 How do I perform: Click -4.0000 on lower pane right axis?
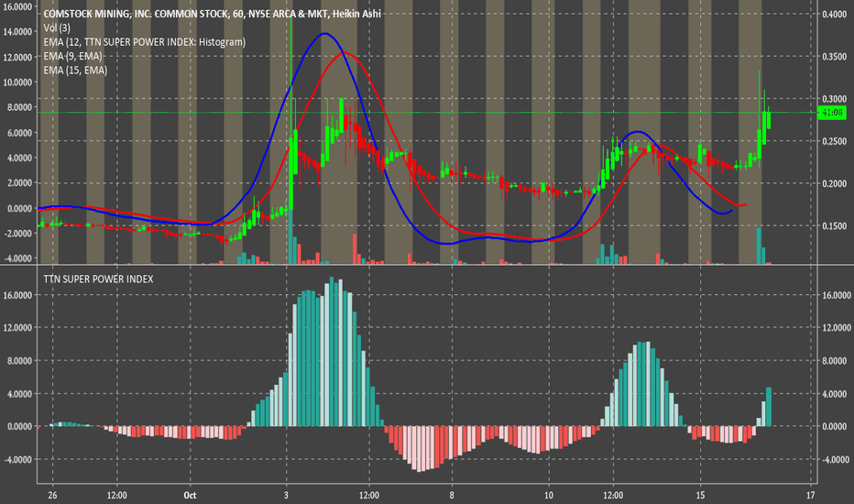[x=834, y=460]
